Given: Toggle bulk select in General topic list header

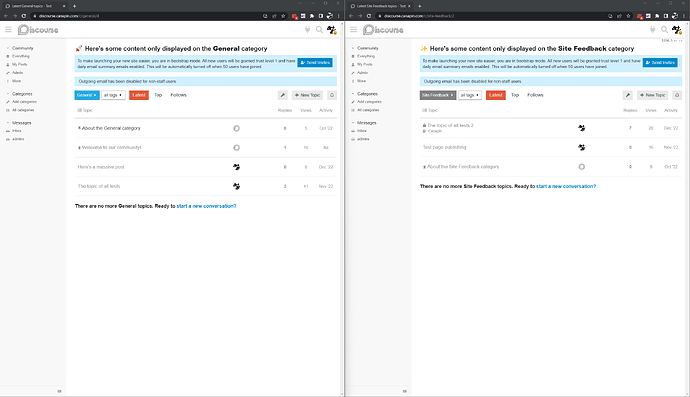Looking at the screenshot, I should click(x=79, y=110).
